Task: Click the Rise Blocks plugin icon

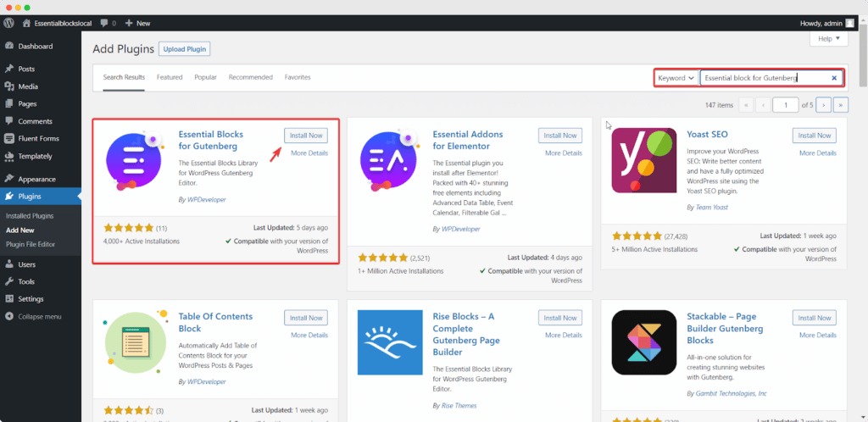Action: [390, 342]
